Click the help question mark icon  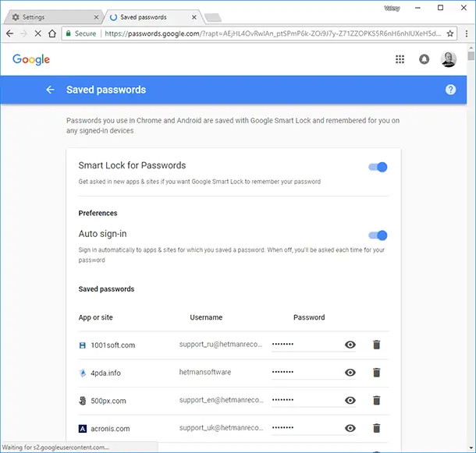click(450, 90)
